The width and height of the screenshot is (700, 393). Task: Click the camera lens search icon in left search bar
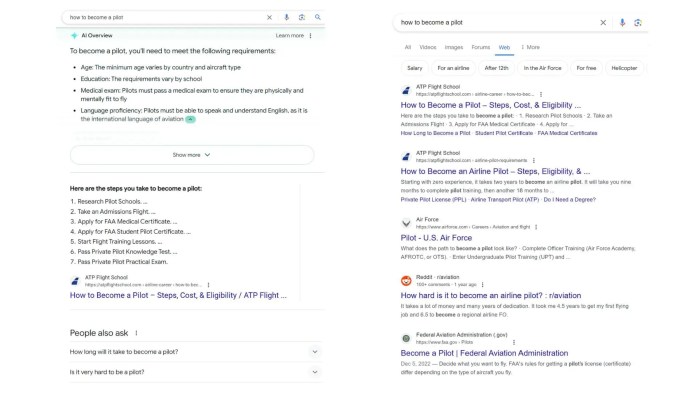point(302,17)
